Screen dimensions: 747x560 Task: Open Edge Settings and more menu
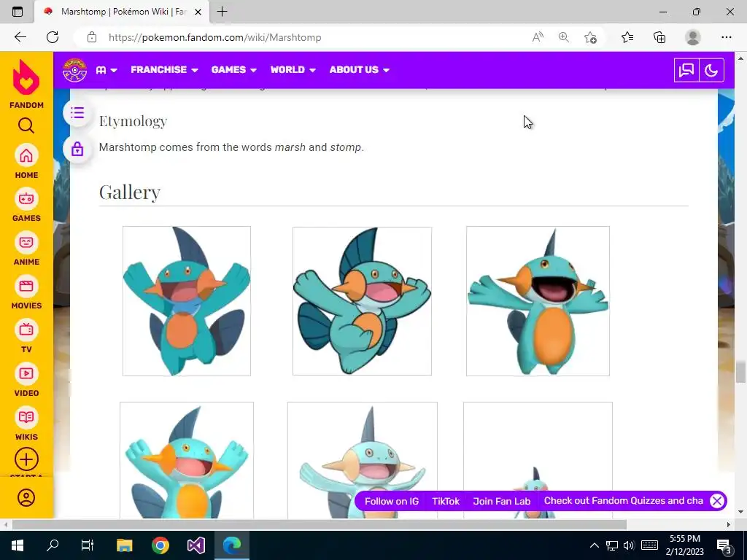[x=726, y=37]
